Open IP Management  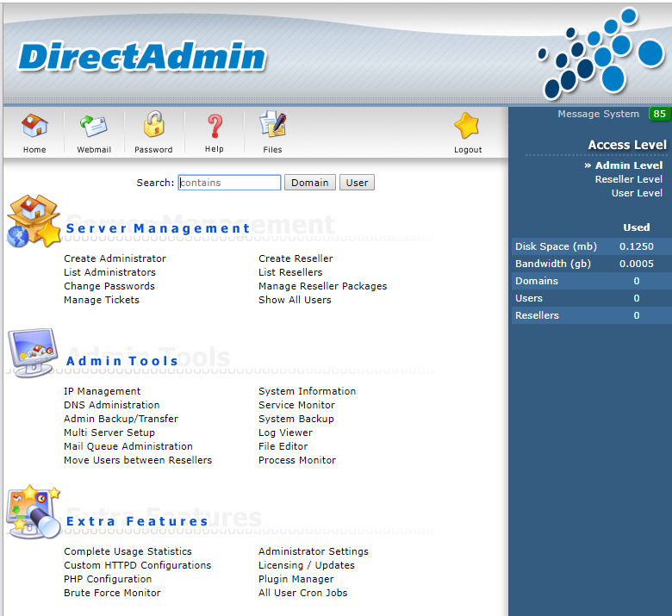pos(102,391)
